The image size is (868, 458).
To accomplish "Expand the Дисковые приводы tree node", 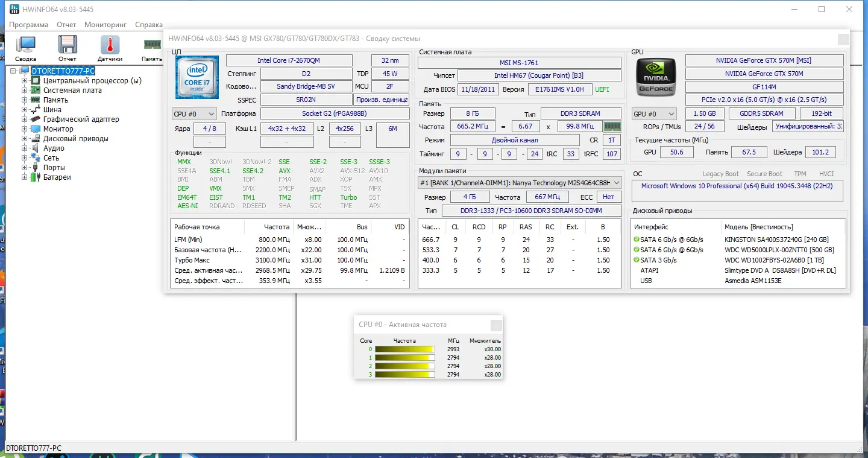I will [x=25, y=138].
